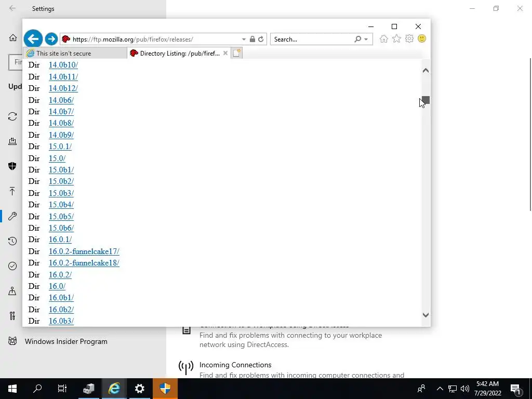
Task: Open a new tab in Internet Explorer
Action: coord(236,53)
